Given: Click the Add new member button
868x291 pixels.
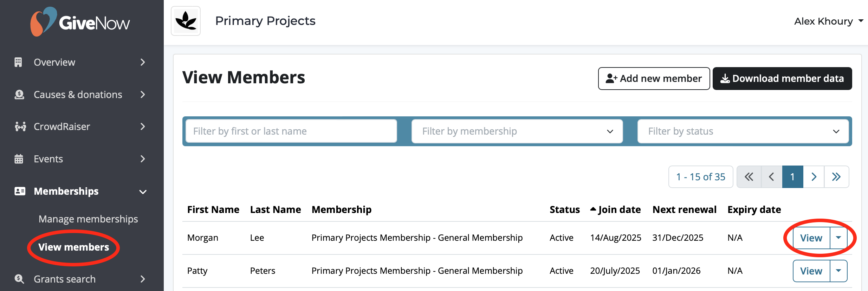Looking at the screenshot, I should click(654, 78).
